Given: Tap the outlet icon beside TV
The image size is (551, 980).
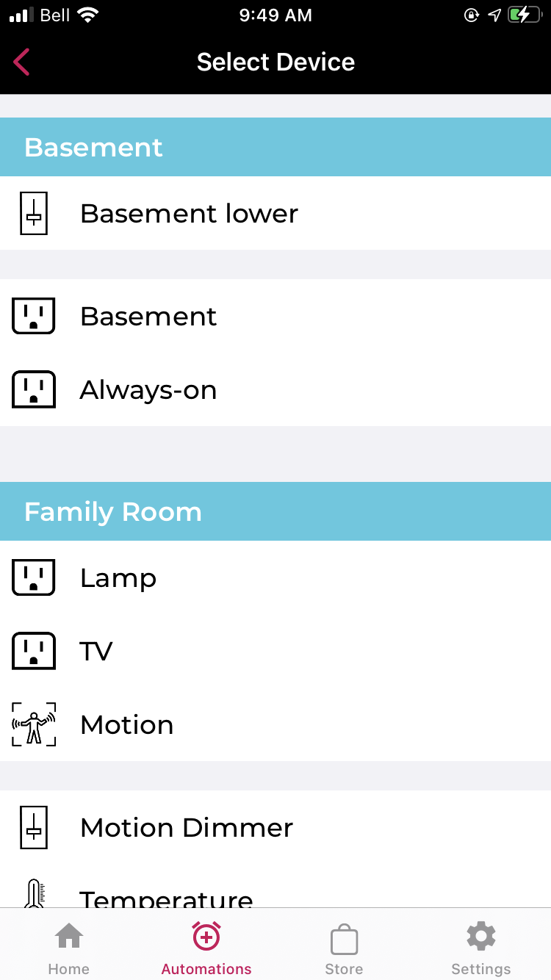Looking at the screenshot, I should click(x=33, y=651).
